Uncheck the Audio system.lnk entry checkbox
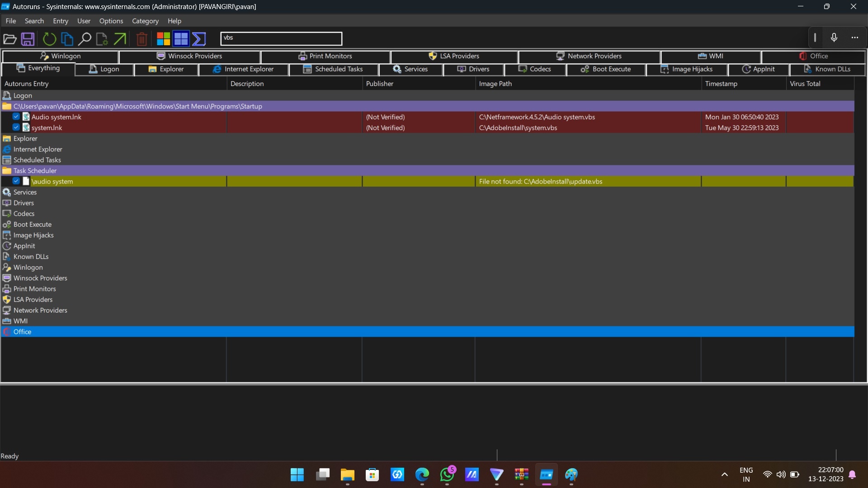This screenshot has width=868, height=488. point(16,117)
